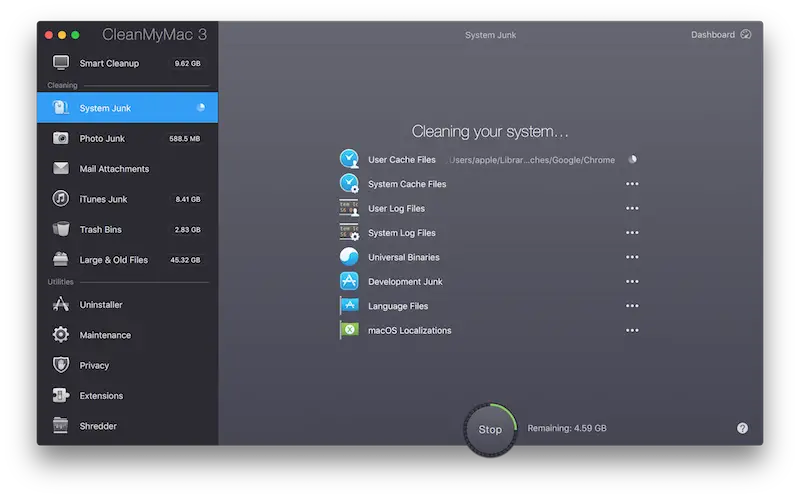Screen dimensions: 800x498
Task: Click the macOS Localizations green flag icon
Action: [349, 330]
